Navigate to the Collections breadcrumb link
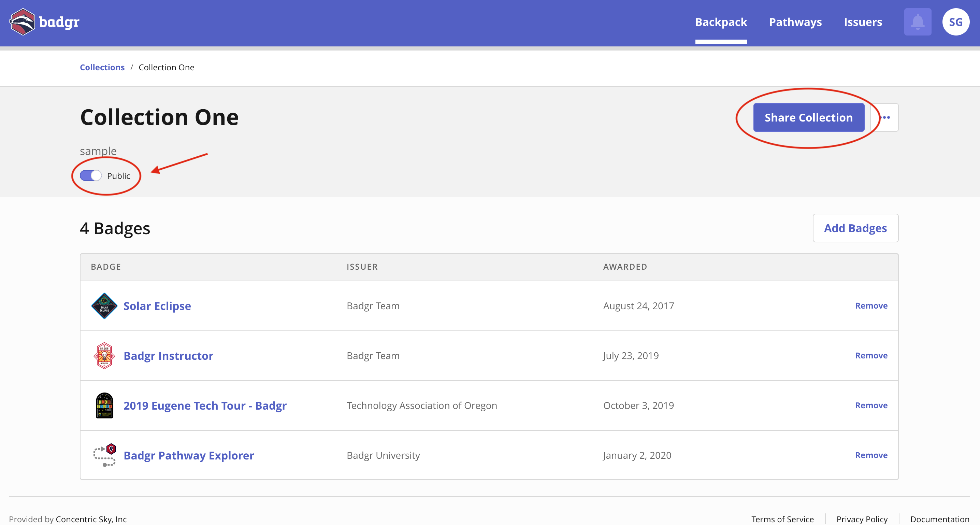This screenshot has height=525, width=980. coord(102,67)
